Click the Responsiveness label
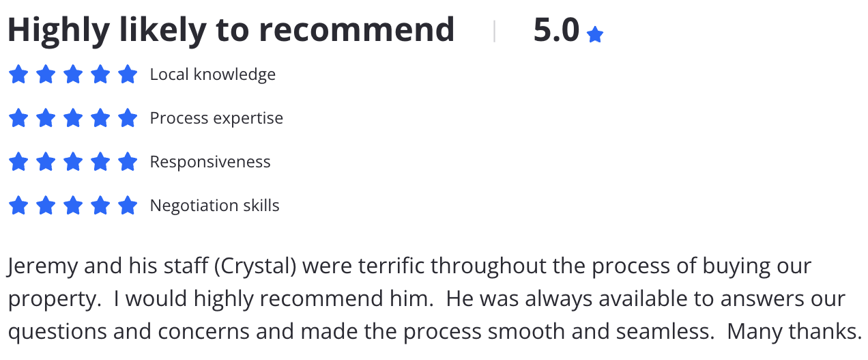The image size is (868, 360). coord(210,162)
